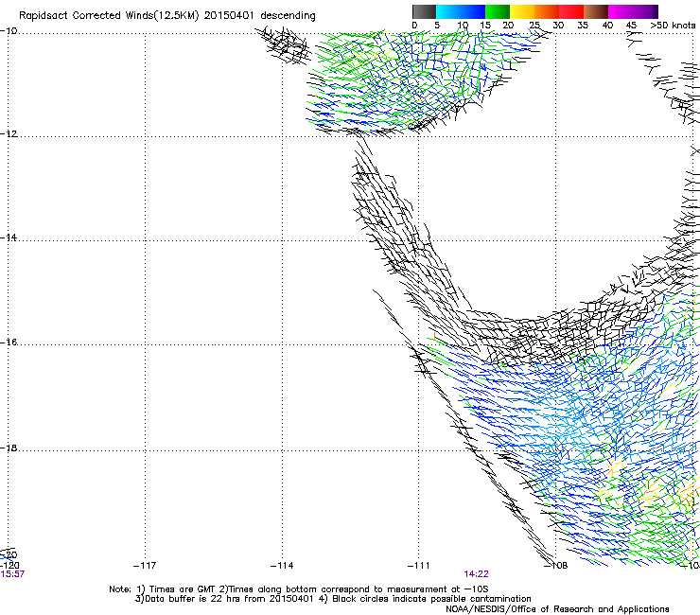Click the 40 tick label on the legend

tap(607, 26)
